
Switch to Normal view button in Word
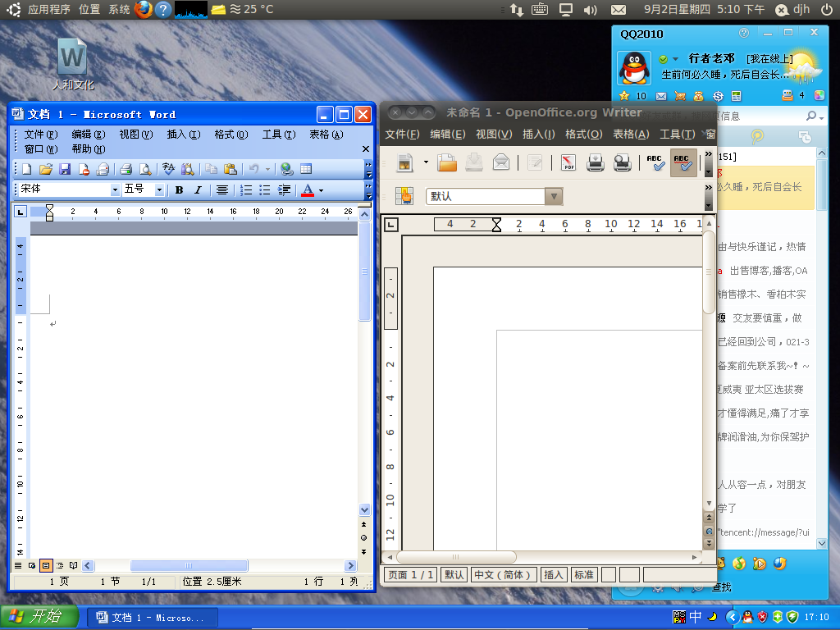pos(18,565)
